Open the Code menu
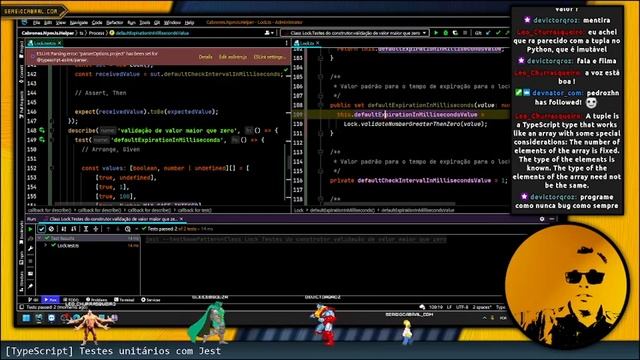Image resolution: width=640 pixels, height=360 pixels. 97,23
